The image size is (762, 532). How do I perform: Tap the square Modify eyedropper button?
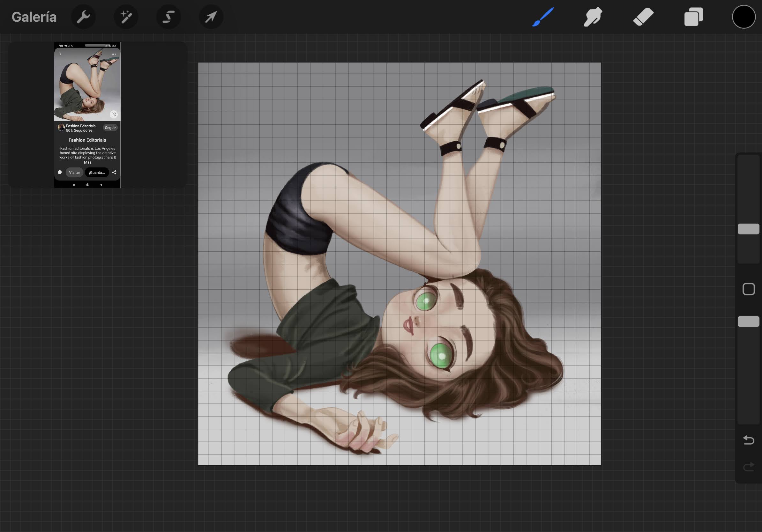click(748, 289)
